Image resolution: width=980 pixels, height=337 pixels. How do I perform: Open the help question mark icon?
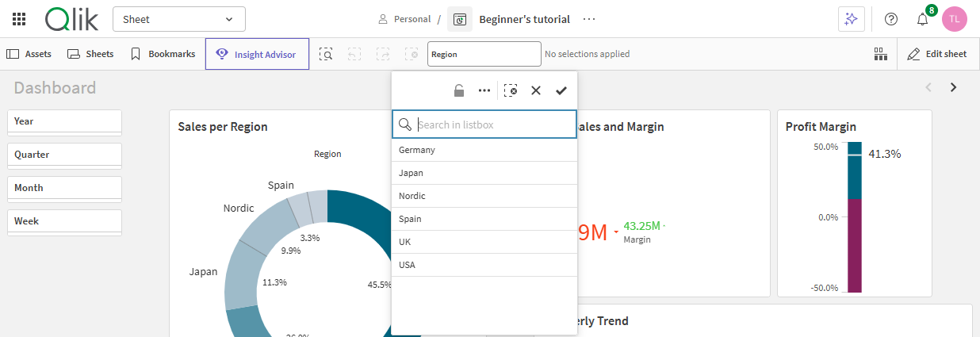[891, 19]
